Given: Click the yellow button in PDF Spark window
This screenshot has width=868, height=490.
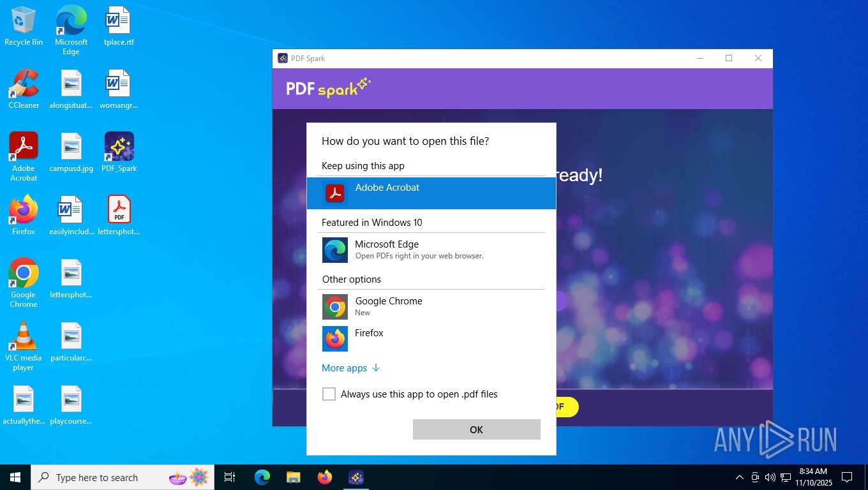Looking at the screenshot, I should (567, 407).
